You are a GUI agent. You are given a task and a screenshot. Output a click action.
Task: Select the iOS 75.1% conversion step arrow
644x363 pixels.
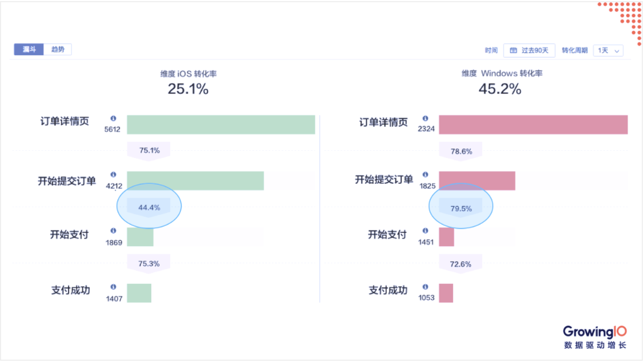pyautogui.click(x=149, y=151)
